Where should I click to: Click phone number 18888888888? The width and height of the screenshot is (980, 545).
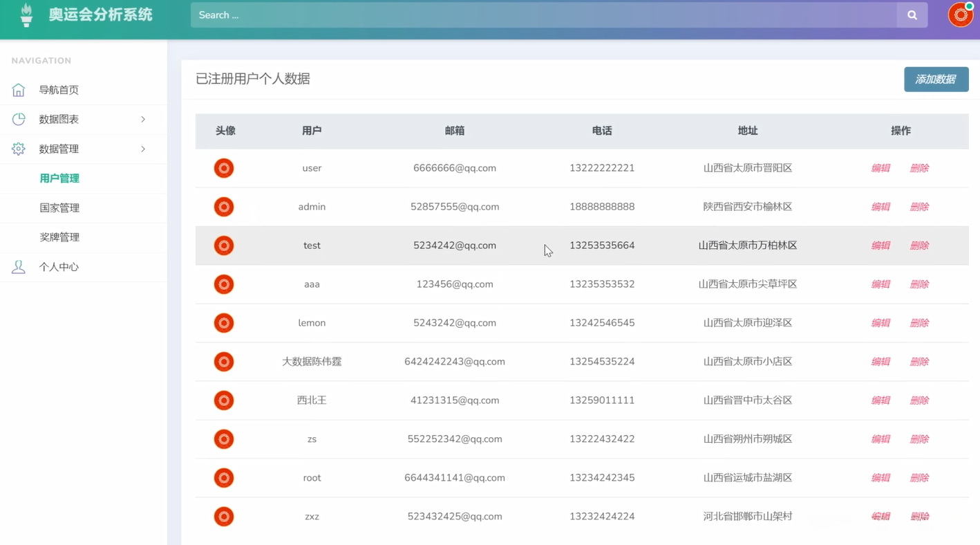(x=602, y=207)
